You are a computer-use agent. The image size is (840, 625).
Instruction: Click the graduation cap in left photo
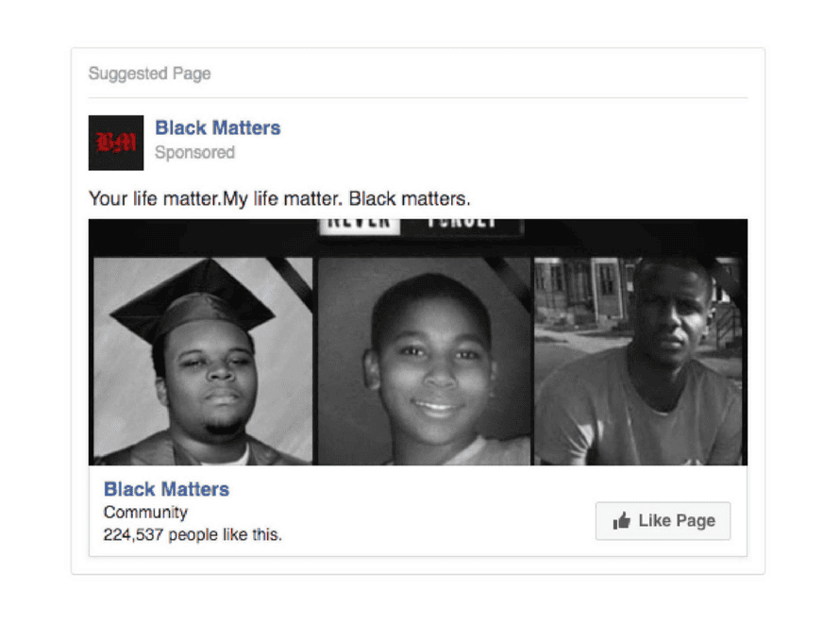[x=195, y=300]
